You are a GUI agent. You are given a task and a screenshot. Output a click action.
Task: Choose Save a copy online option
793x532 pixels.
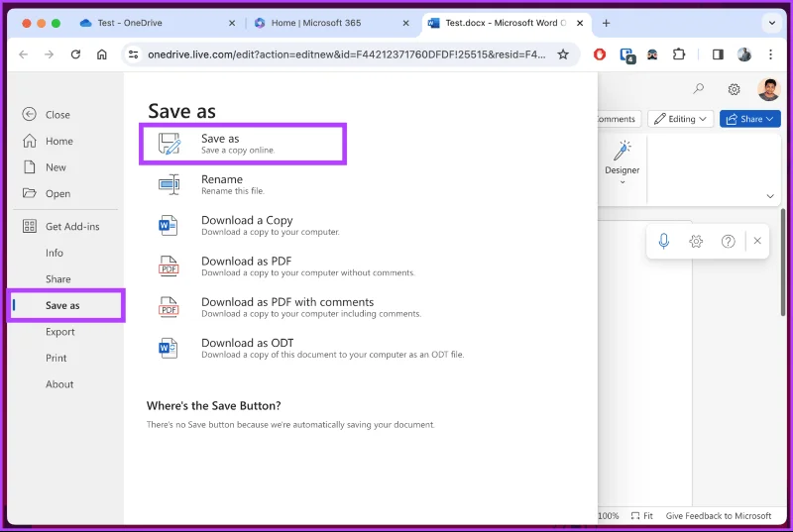point(243,144)
